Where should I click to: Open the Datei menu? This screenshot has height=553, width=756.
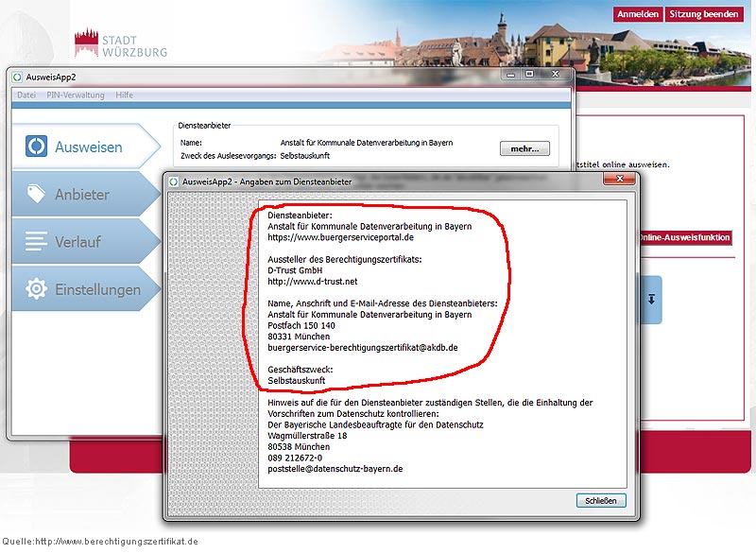26,95
